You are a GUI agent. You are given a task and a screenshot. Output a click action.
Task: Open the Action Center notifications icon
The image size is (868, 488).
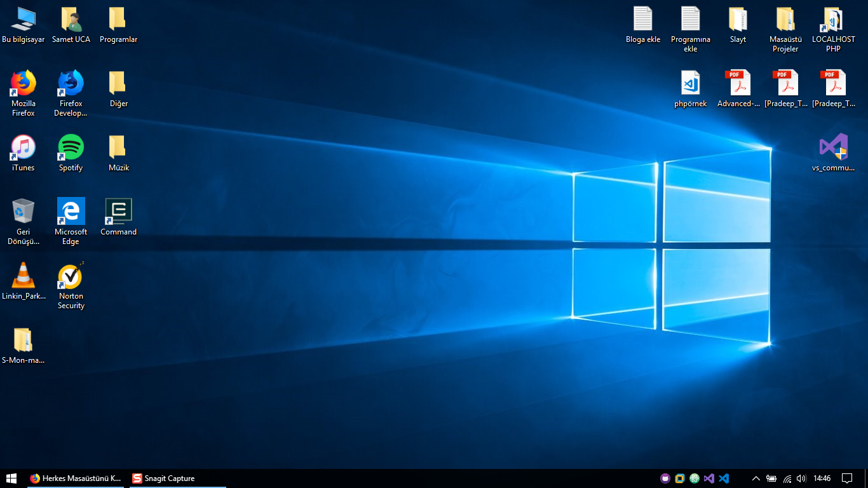[847, 478]
